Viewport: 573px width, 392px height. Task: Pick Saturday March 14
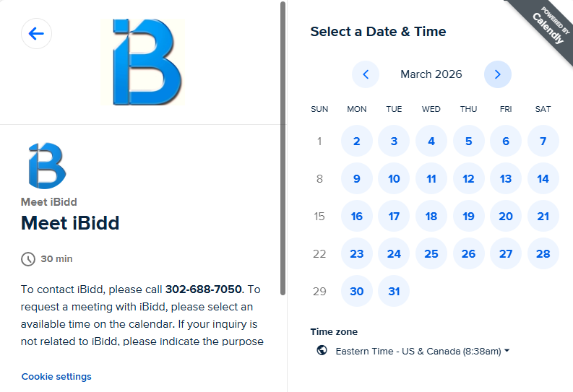click(543, 179)
